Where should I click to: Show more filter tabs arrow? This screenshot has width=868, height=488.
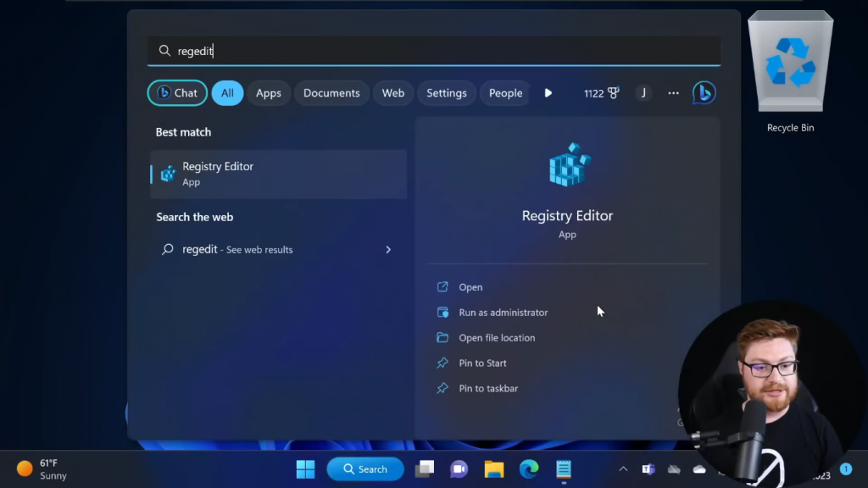[548, 93]
